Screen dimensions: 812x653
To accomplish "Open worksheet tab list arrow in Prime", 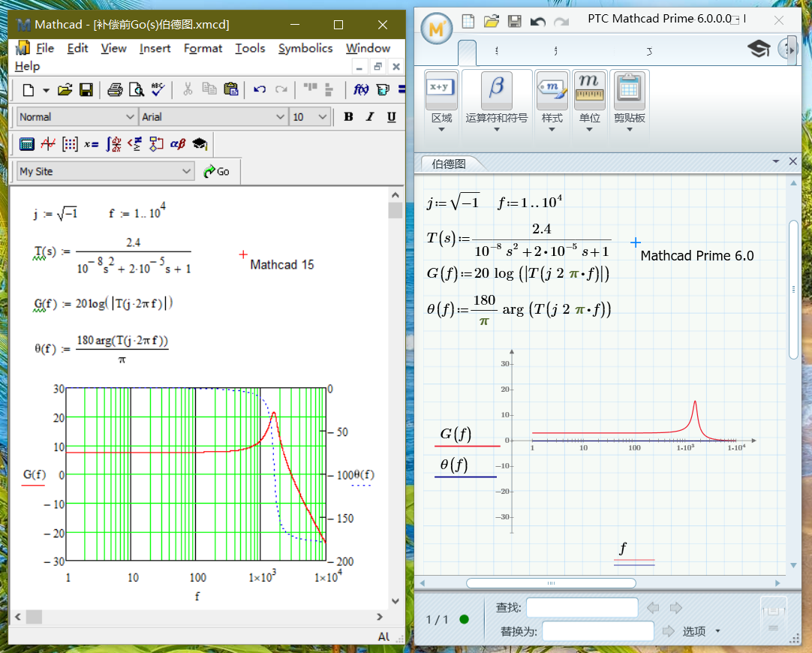I will (x=776, y=161).
